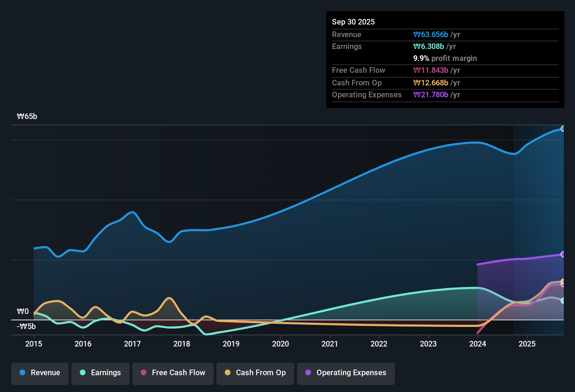
Task: Expand the Sep 30 2025 data tooltip
Action: 354,22
